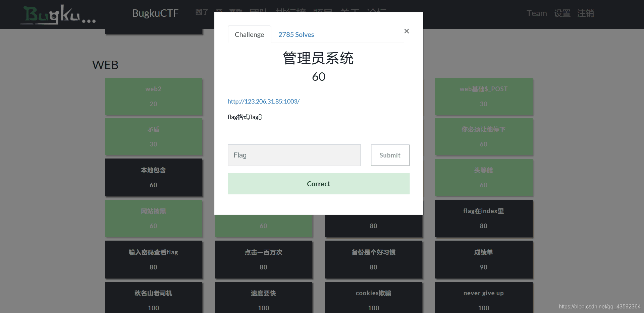This screenshot has width=644, height=313.
Task: Open the 头等舱 challenge card
Action: pyautogui.click(x=484, y=177)
